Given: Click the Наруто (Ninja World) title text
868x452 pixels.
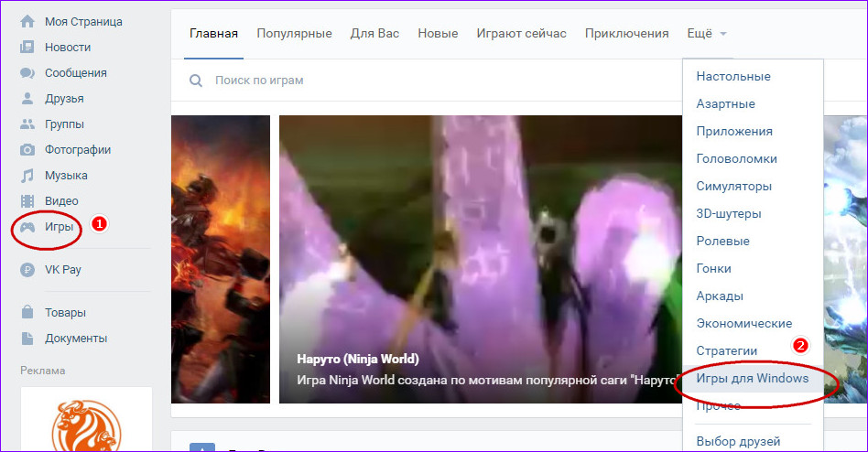Looking at the screenshot, I should click(358, 359).
